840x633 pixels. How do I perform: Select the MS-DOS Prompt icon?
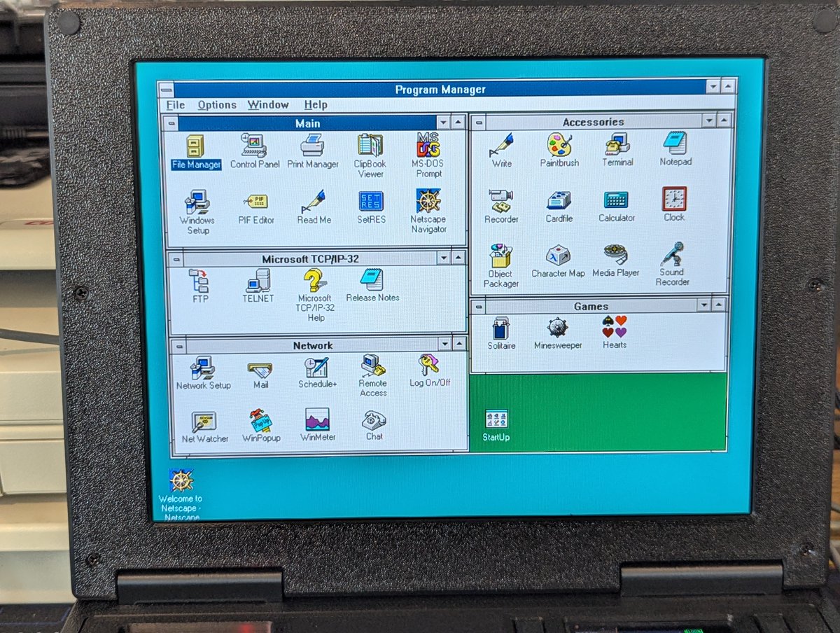click(x=428, y=144)
